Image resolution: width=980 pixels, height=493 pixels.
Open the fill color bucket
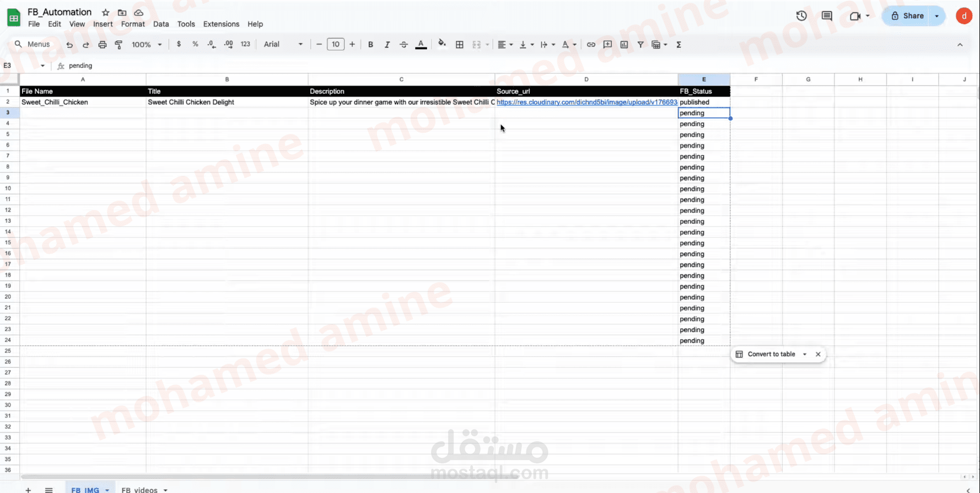click(442, 44)
